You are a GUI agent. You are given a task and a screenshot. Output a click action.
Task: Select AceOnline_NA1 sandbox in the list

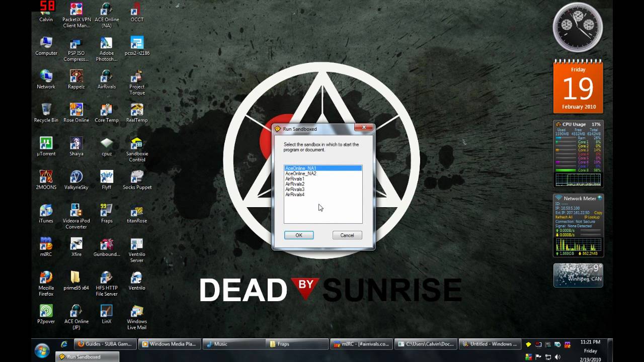tap(323, 168)
